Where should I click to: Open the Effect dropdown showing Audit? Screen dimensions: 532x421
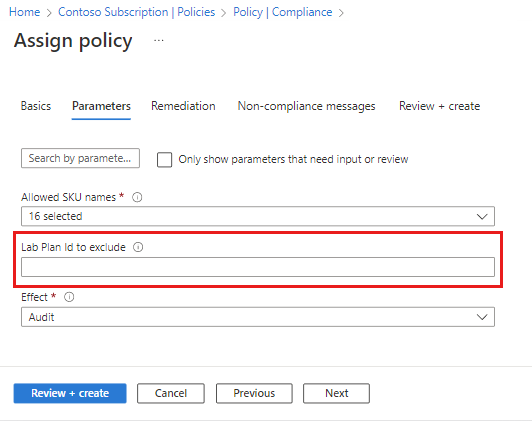pos(258,317)
